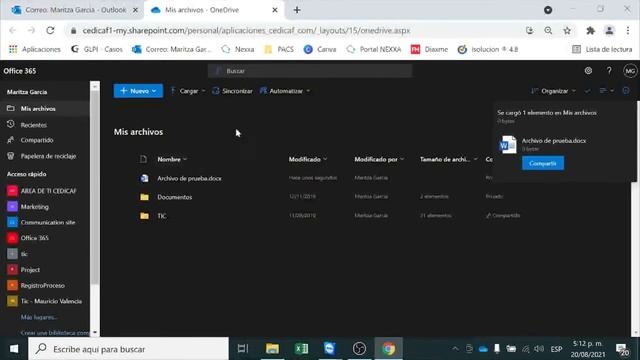Open File Explorer from the taskbar
Image resolution: width=640 pixels, height=360 pixels.
[x=272, y=349]
